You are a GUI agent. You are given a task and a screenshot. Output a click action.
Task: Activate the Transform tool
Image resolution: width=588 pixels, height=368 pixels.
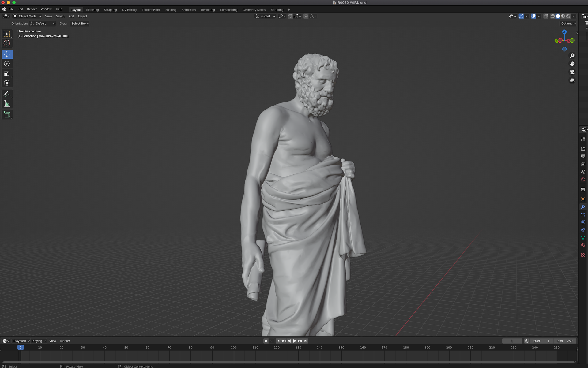point(7,83)
